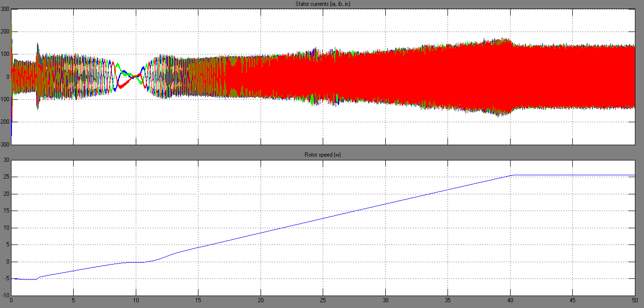644x308 pixels.
Task: Click the "Stator currents (ia, ib, ic)" plot title
Action: click(x=323, y=4)
